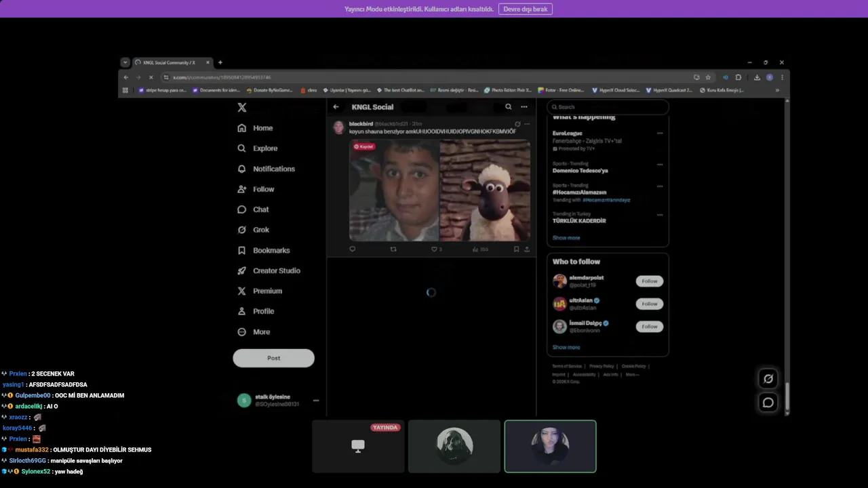Open account switcher for stalk öylesine
The height and width of the screenshot is (488, 868).
(278, 401)
